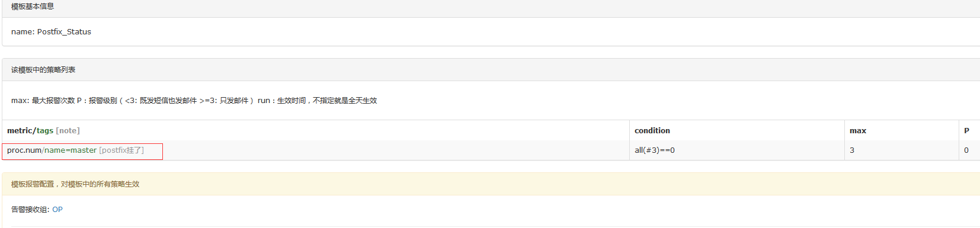980x228 pixels.
Task: Click the [postfix挂了] note
Action: [121, 150]
